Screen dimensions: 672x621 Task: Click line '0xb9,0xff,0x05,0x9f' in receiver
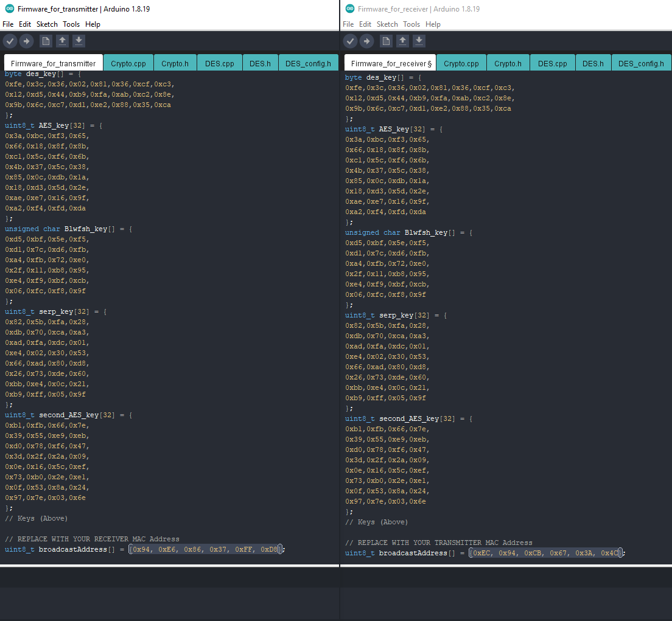(385, 398)
